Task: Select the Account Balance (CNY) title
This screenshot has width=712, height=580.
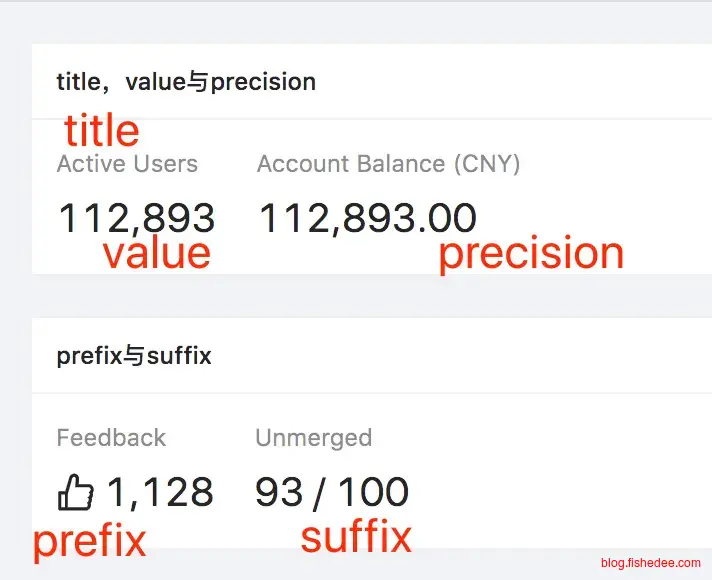Action: [388, 164]
